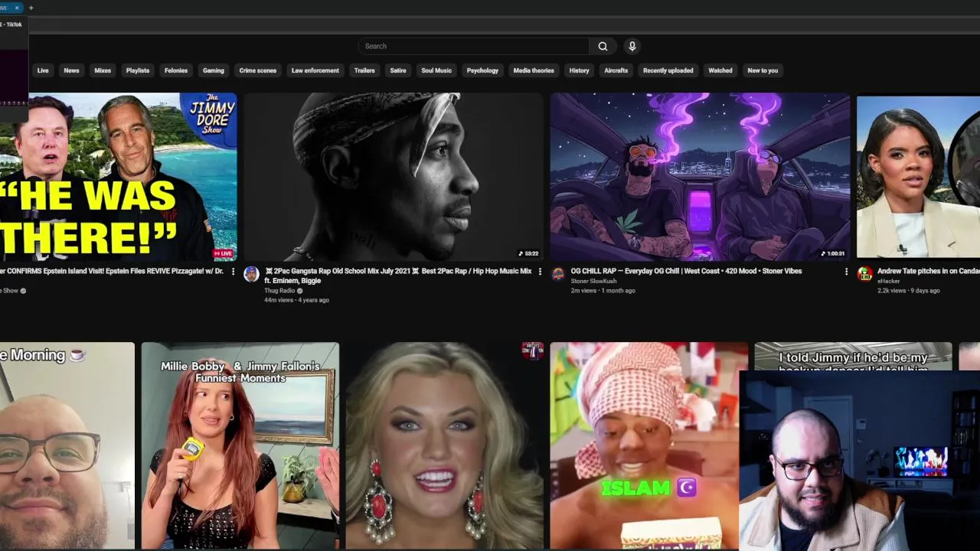
Task: Select the Playlists filter chip
Action: tap(138, 70)
